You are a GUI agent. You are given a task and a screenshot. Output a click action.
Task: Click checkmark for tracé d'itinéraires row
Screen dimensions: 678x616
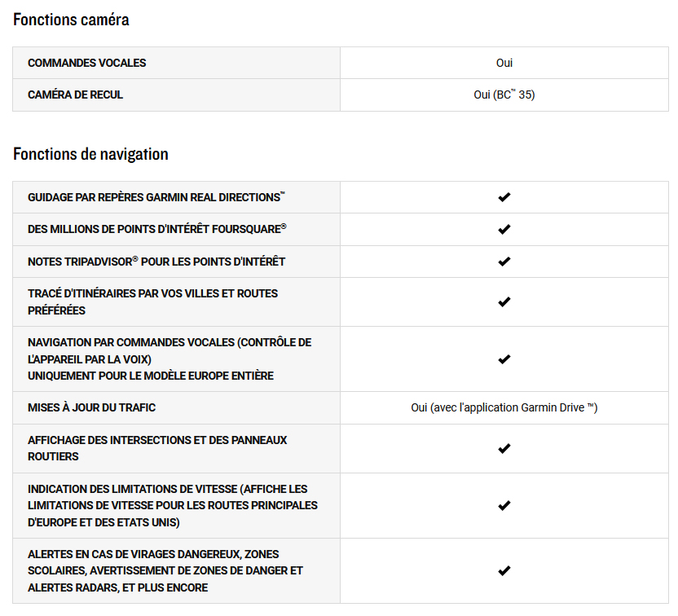(x=504, y=301)
